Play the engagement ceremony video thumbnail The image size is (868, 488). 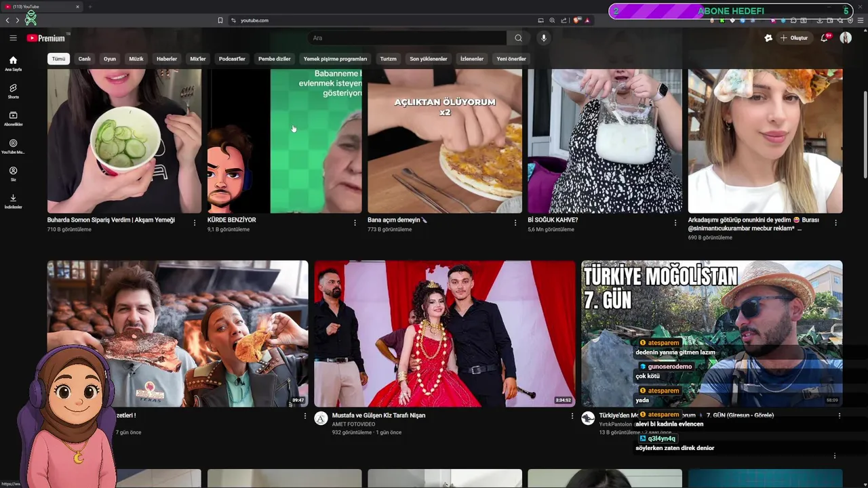coord(444,333)
